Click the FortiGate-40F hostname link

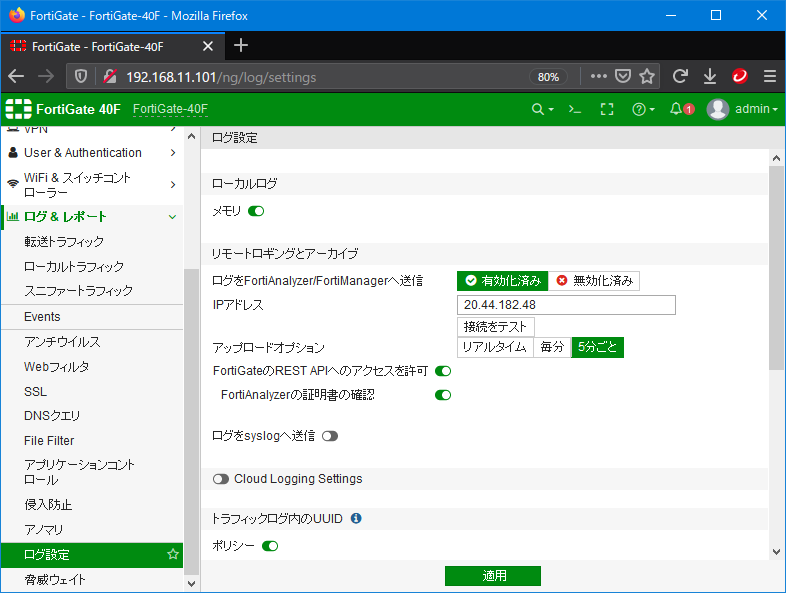tap(170, 109)
